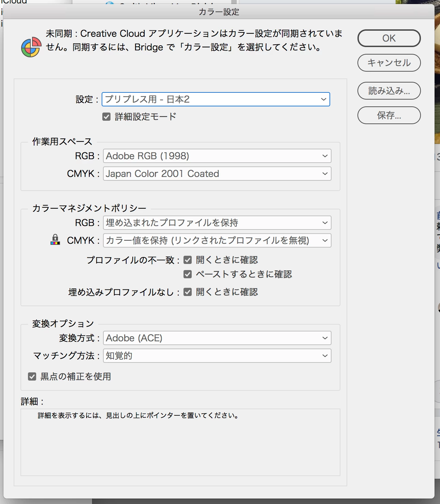Open the 設定 preset dropdown
The height and width of the screenshot is (504, 440).
[x=216, y=99]
